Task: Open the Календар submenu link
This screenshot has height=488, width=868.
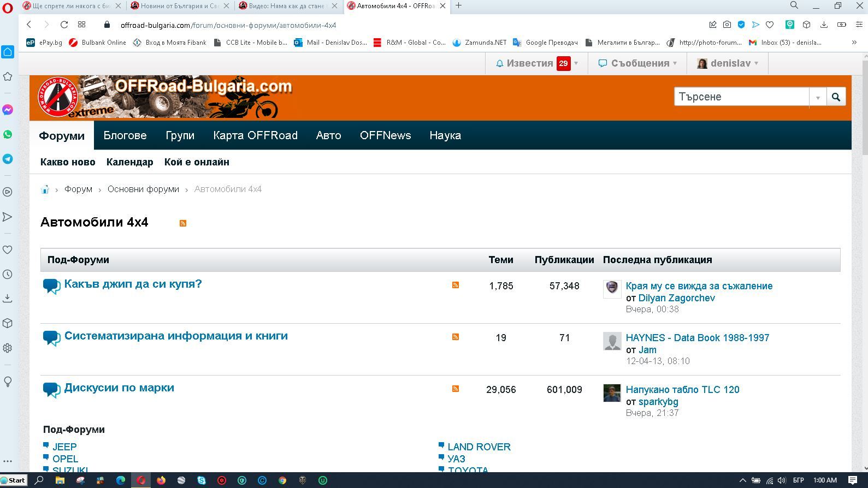Action: coord(130,162)
